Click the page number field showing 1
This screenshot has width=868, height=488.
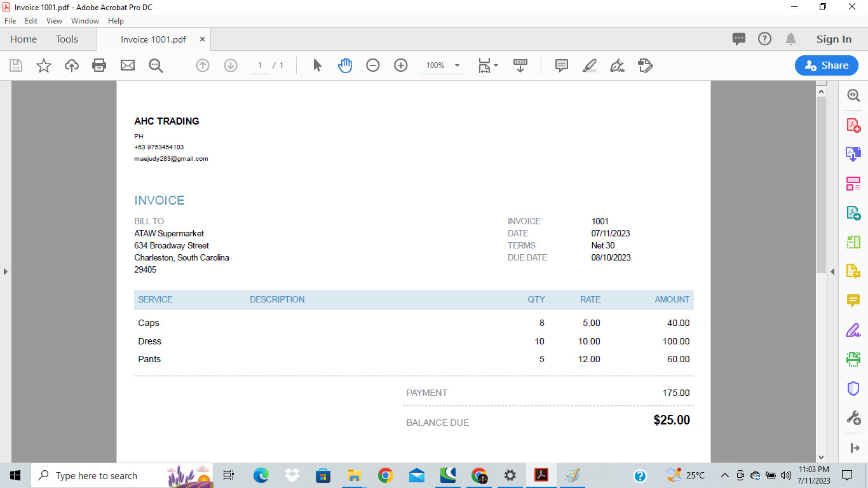tap(260, 65)
